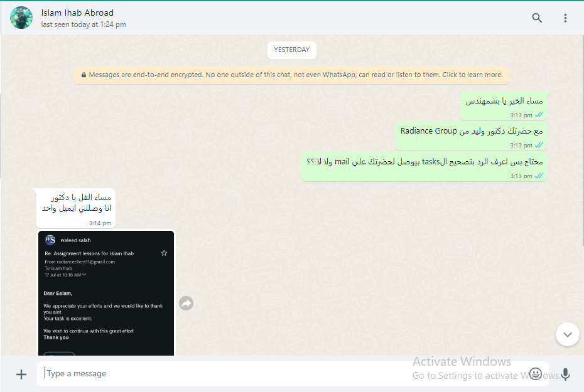Screen dimensions: 584x392
Task: Open Islam Ihab Abroad contact info
Action: [77, 13]
